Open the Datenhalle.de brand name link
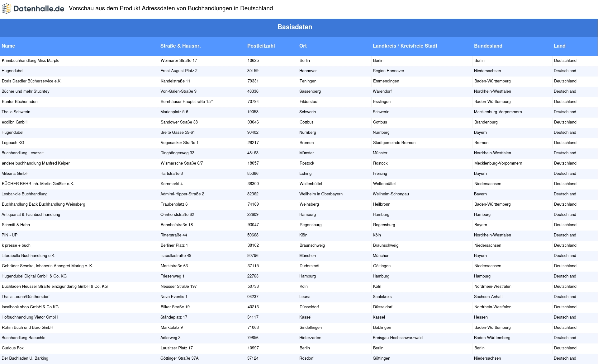The width and height of the screenshot is (598, 364). [39, 9]
